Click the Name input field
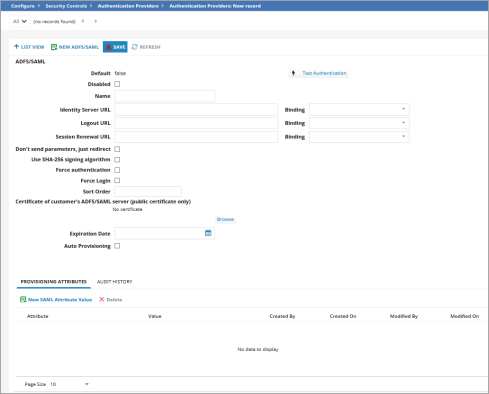Screen dimensions: 489x394 tap(165, 96)
